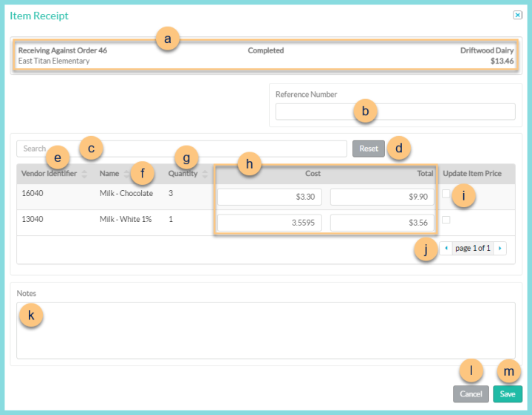This screenshot has height=415, width=532.
Task: Click the Item Receipt title
Action: (x=39, y=16)
